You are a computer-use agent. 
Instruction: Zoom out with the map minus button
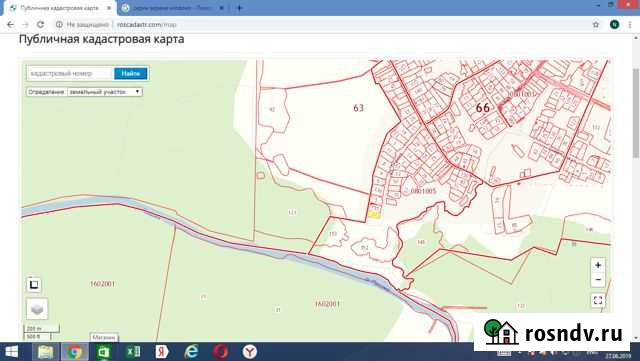click(598, 280)
